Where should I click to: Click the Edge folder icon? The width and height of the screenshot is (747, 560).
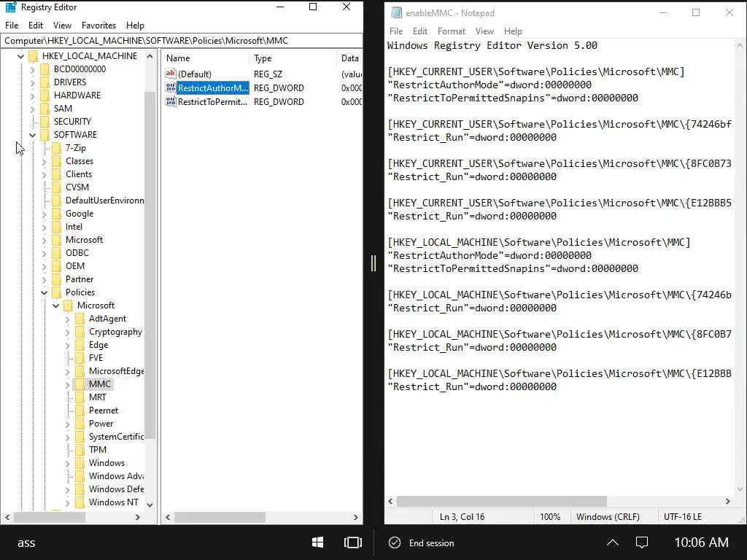pos(80,345)
